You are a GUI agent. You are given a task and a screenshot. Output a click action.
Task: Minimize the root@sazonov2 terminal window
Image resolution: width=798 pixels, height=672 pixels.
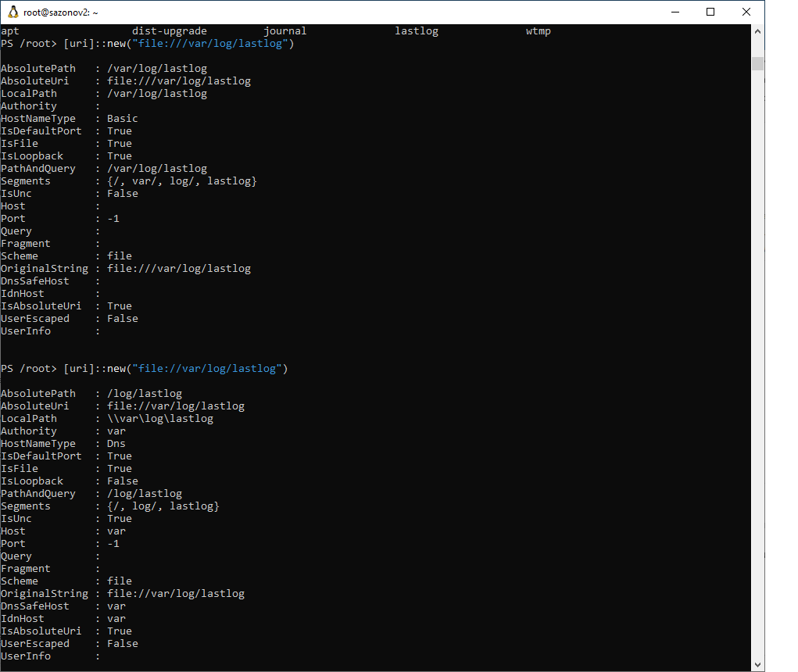675,13
